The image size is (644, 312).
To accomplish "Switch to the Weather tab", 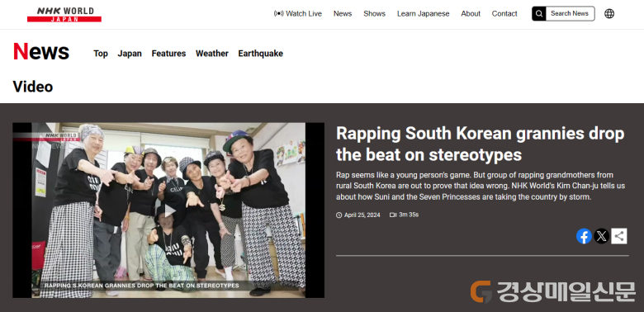I will 212,54.
